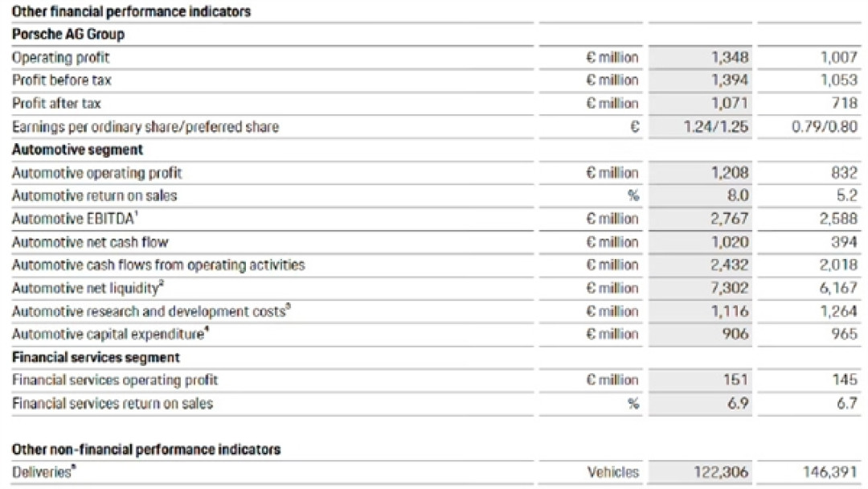The width and height of the screenshot is (868, 489).
Task: Click the 7,302 automotive net liquidity figure
Action: (x=730, y=288)
